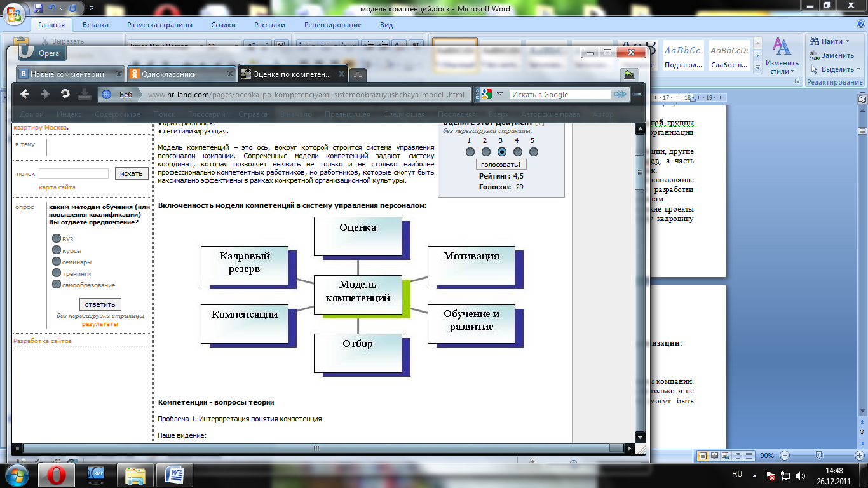The height and width of the screenshot is (488, 868).
Task: Open the Windows Start menu
Action: tap(17, 475)
